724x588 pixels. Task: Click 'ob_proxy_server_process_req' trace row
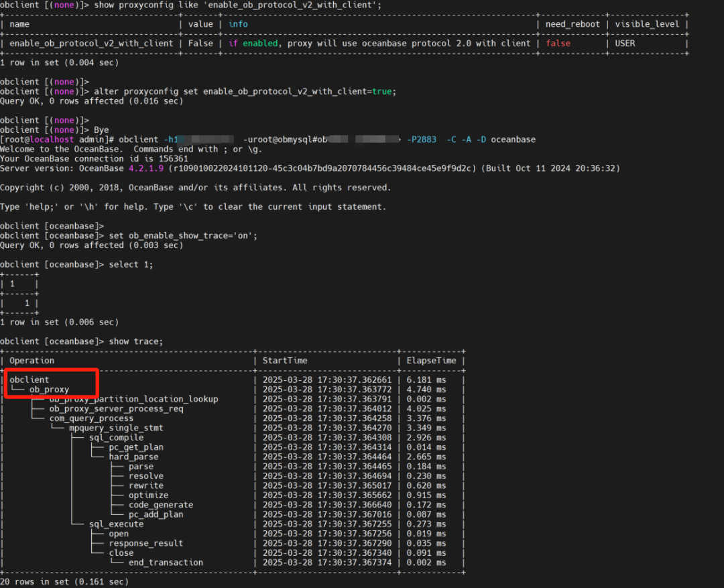tap(233, 409)
